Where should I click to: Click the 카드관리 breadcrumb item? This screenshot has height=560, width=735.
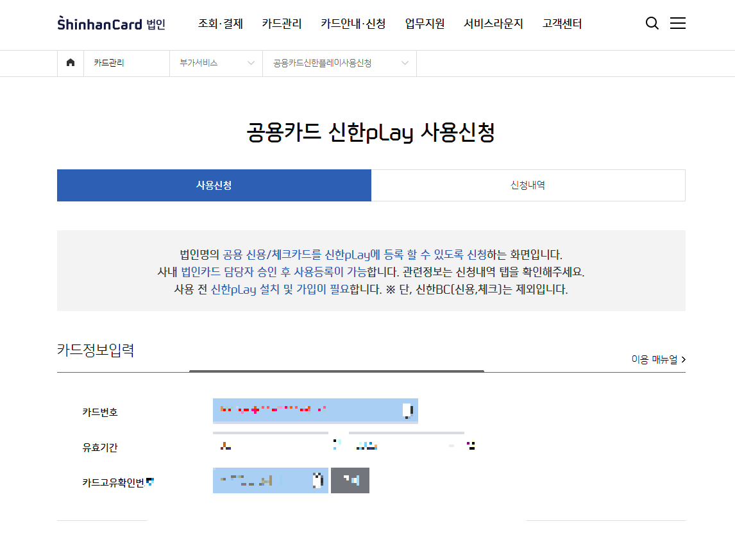(x=109, y=63)
